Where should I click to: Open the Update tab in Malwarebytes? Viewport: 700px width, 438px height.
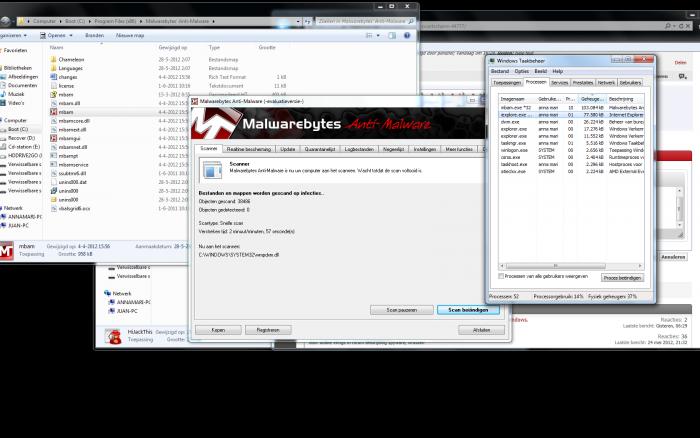(288, 149)
